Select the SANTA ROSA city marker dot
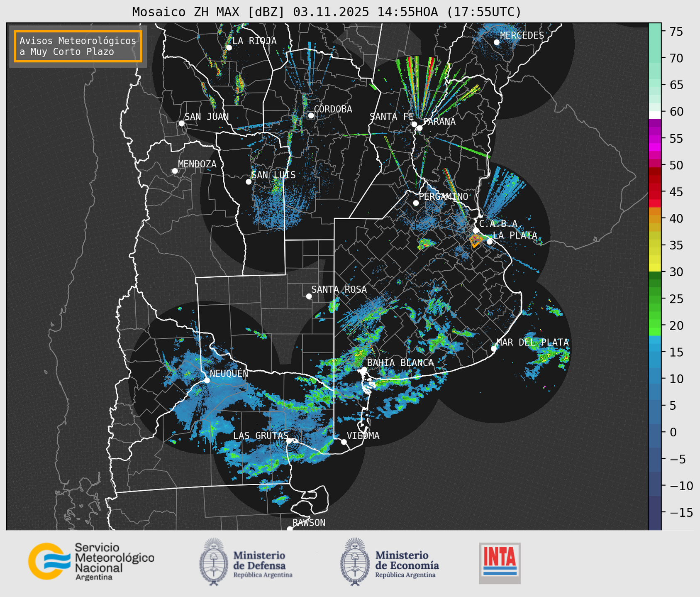 309,296
